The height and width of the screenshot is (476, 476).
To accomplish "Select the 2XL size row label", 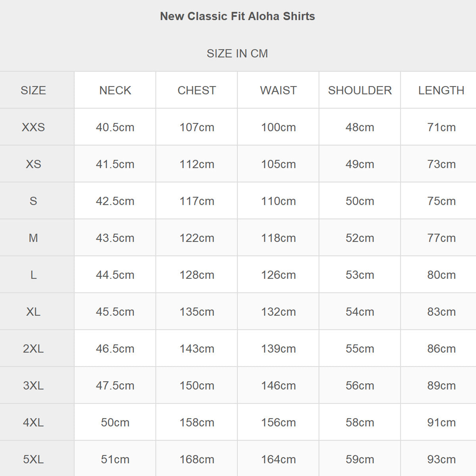I will pos(33,349).
